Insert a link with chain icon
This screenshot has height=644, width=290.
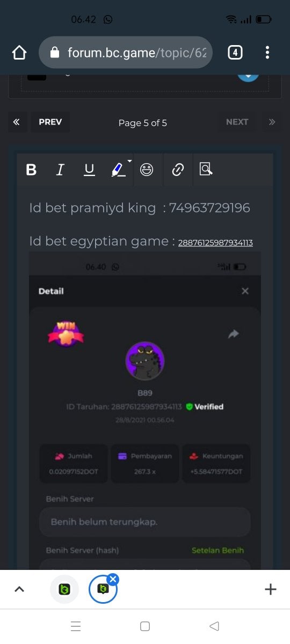pos(177,170)
